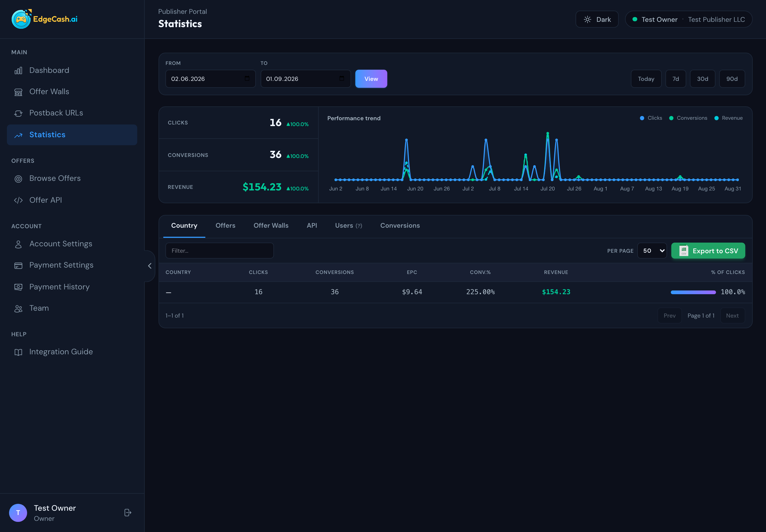
Task: Switch to the Users tab
Action: (348, 226)
